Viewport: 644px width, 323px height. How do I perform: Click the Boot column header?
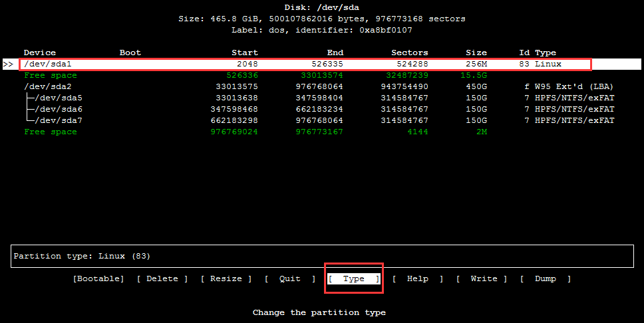coord(130,53)
